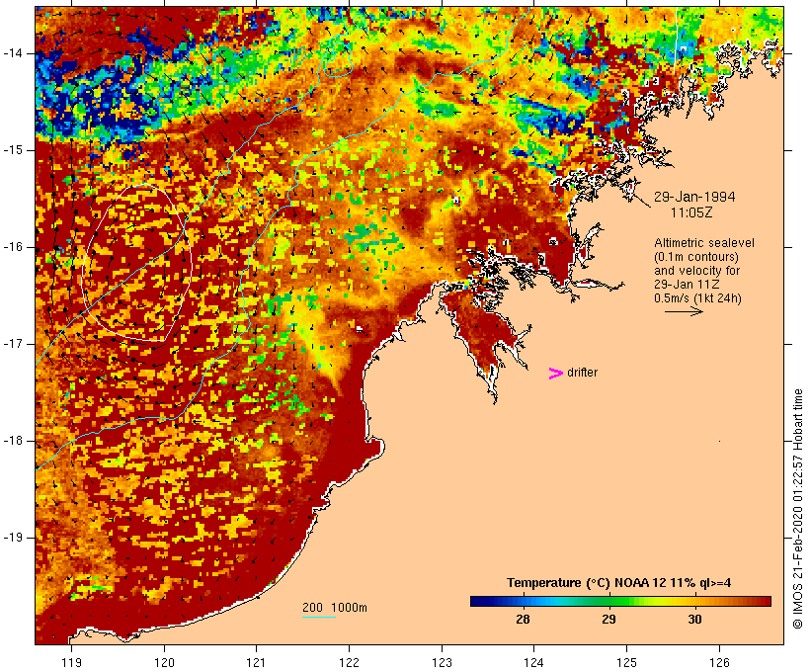Click the time label 11:05Z
This screenshot has width=810, height=672.
pos(691,212)
